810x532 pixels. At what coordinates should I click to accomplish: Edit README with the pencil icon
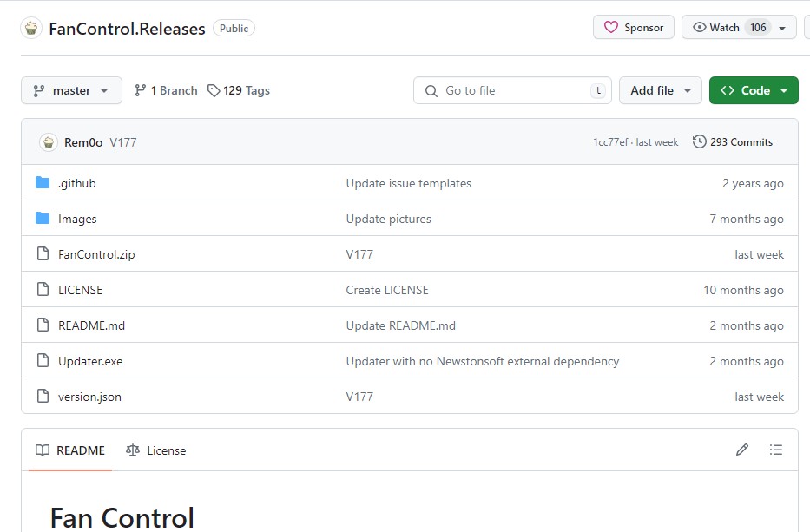(x=742, y=450)
